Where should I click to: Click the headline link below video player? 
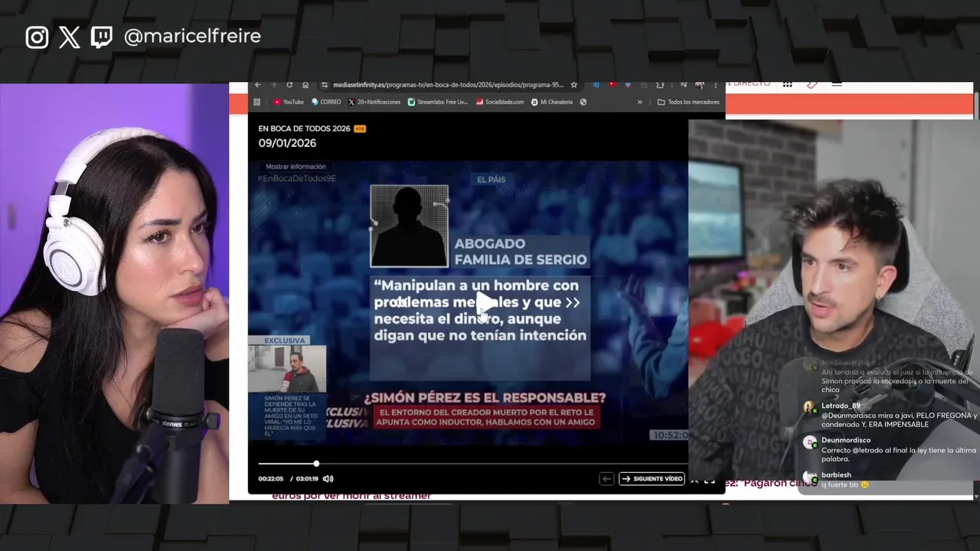point(351,495)
